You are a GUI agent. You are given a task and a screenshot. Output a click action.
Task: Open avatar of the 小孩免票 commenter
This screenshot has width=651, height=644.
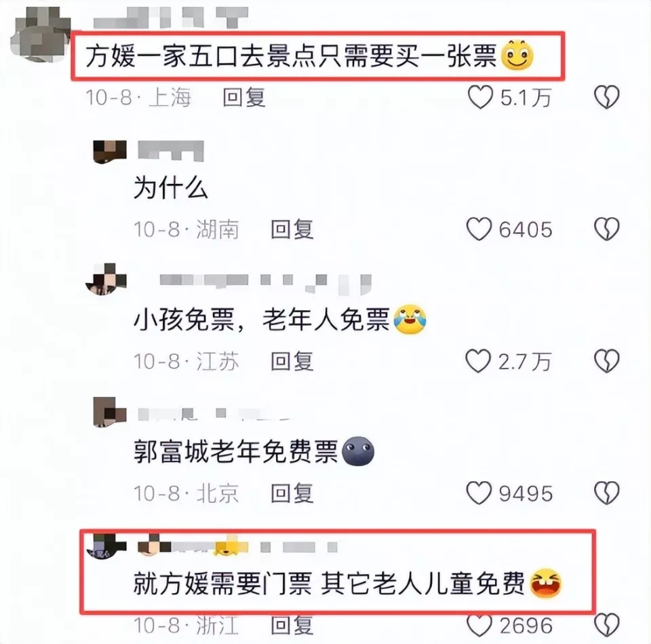pyautogui.click(x=106, y=279)
